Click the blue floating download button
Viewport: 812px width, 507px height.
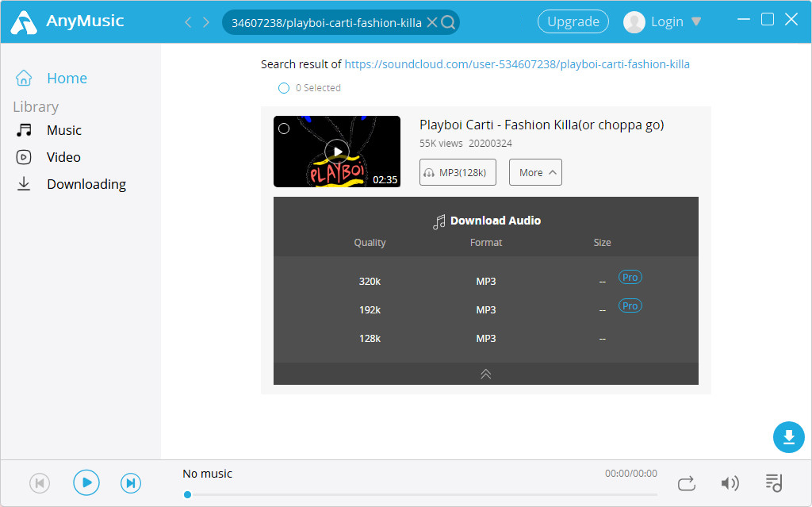pyautogui.click(x=789, y=437)
